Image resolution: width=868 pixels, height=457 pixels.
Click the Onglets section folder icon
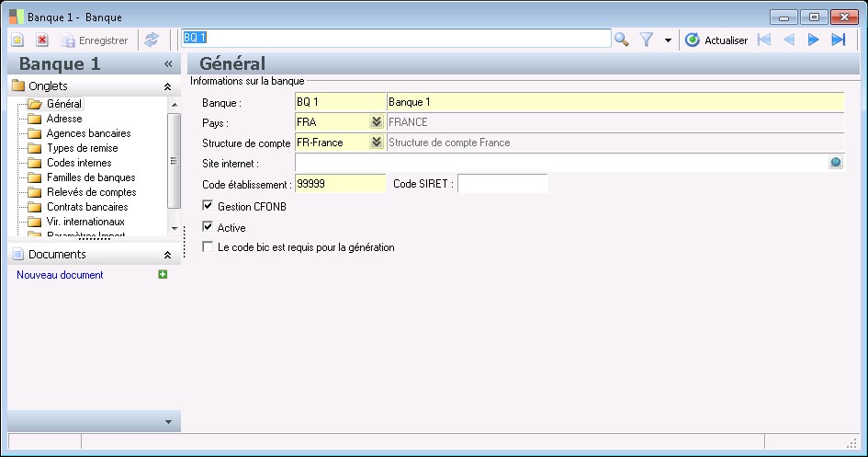(18, 86)
